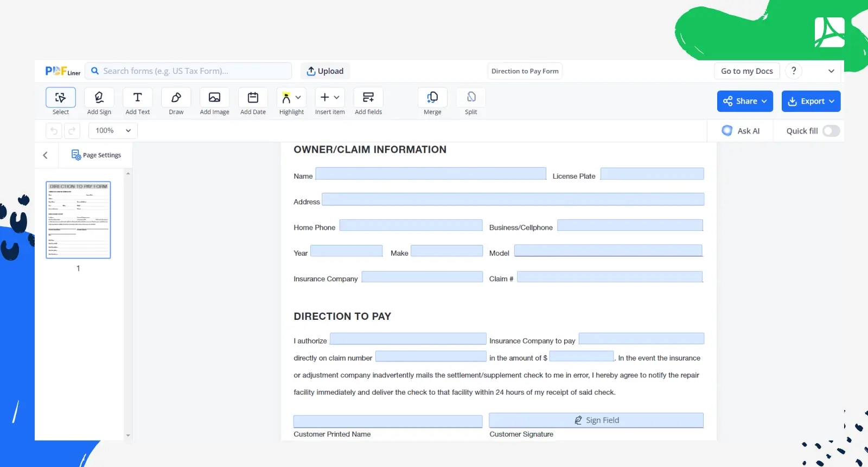The image size is (868, 467).
Task: Click the Add Image tool
Action: [214, 102]
